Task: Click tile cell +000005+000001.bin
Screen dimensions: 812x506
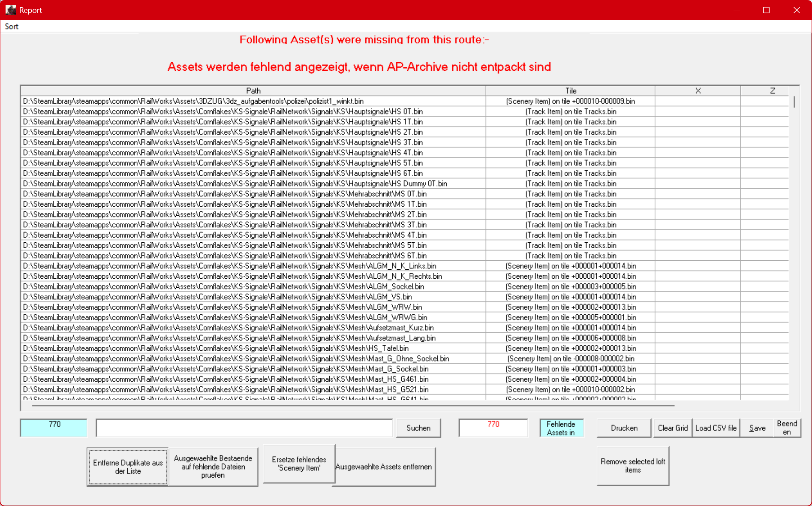Action: click(571, 317)
